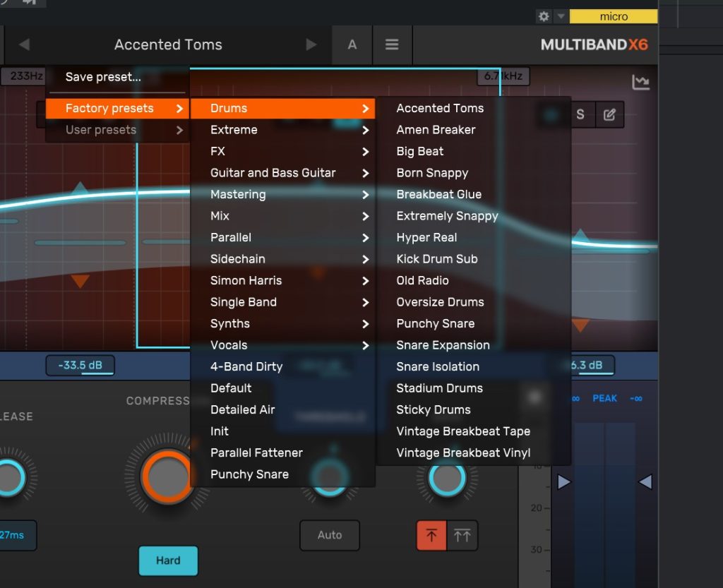This screenshot has height=588, width=723.
Task: Click the spectrum analyzer graph icon
Action: tap(640, 83)
